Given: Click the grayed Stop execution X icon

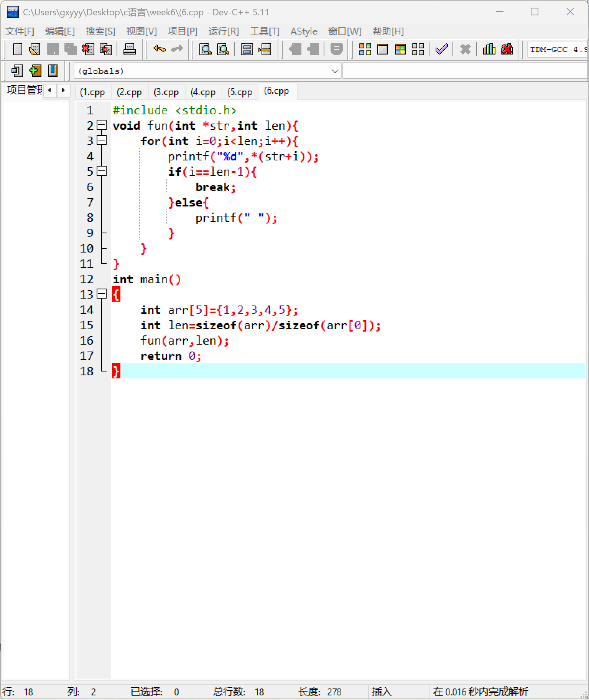Looking at the screenshot, I should tap(465, 49).
